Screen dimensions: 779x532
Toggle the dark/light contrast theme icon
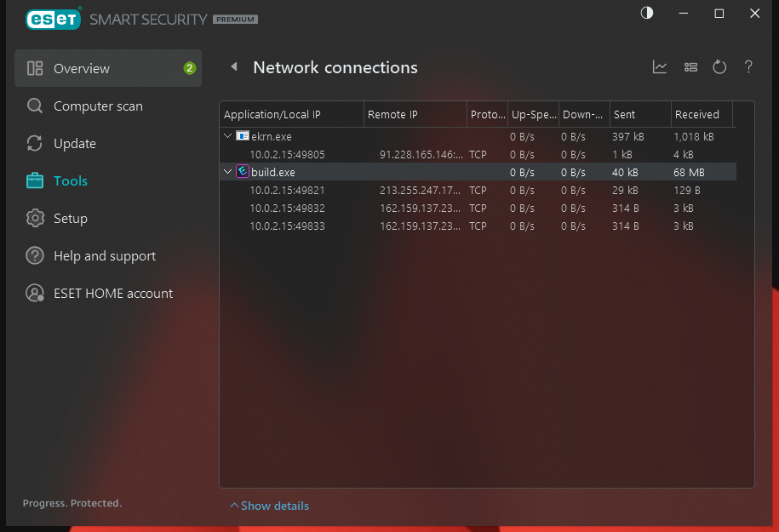[x=647, y=14]
